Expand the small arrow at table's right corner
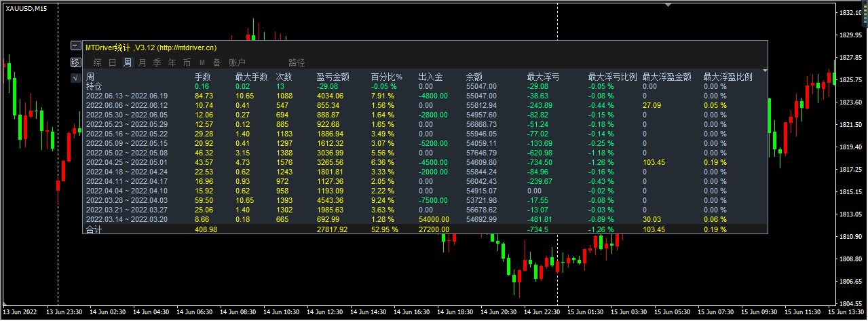 (x=765, y=70)
